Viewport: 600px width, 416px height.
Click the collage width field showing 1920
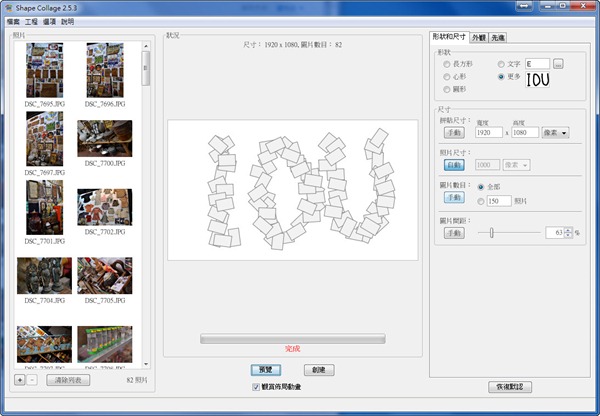488,132
